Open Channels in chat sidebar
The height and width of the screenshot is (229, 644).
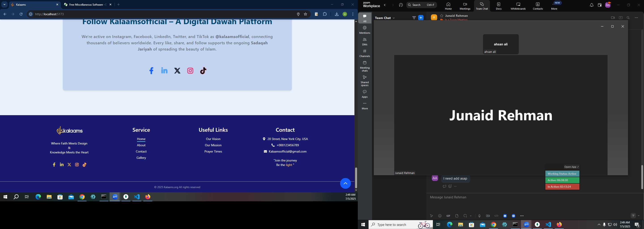pos(365,53)
